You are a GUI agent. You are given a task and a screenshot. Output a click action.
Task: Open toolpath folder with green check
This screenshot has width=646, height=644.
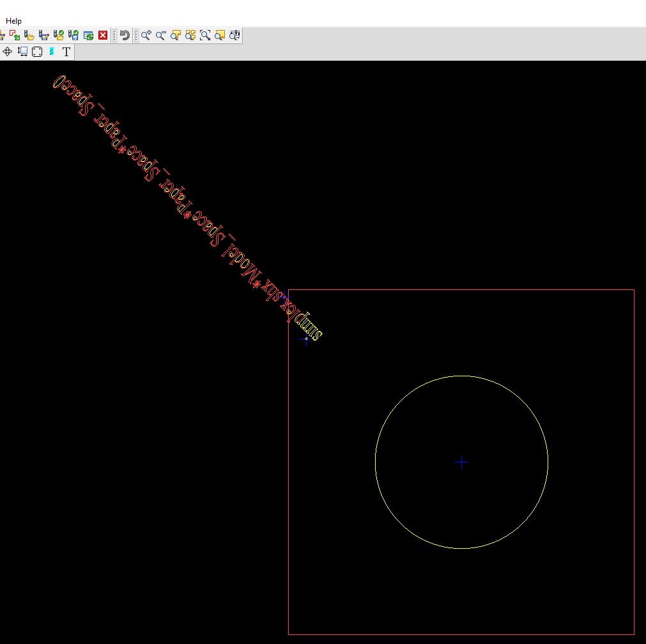coord(59,35)
